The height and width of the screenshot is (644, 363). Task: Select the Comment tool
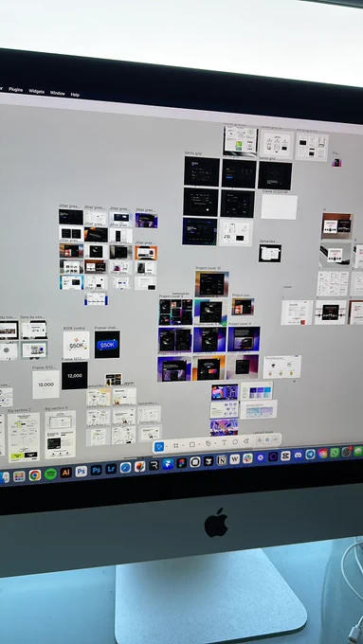point(235,442)
